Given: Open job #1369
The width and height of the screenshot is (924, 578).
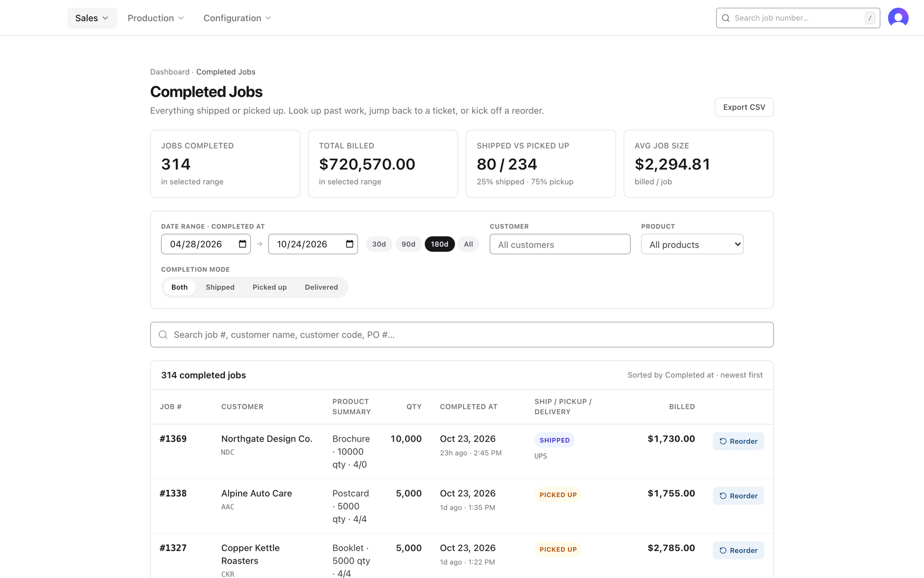Looking at the screenshot, I should point(173,439).
